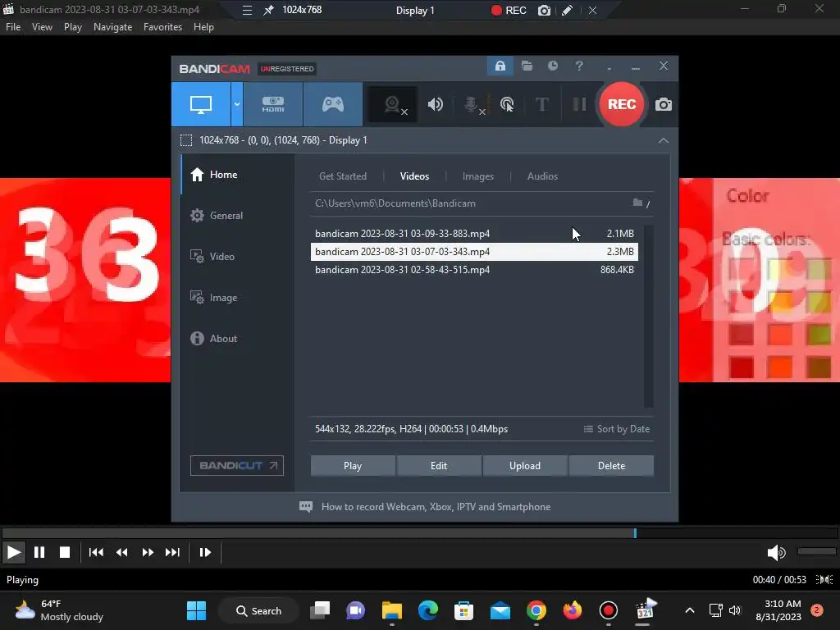Click the Upload button
The image size is (840, 630).
point(525,466)
